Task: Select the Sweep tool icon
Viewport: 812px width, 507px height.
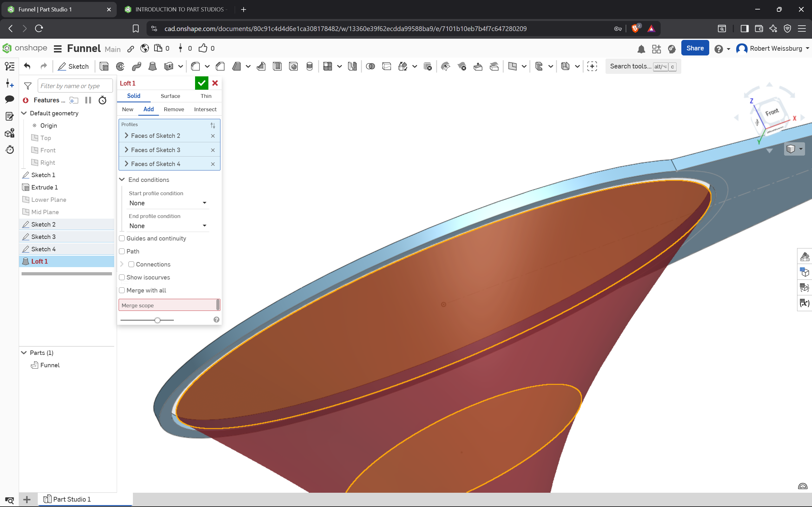Action: click(136, 67)
